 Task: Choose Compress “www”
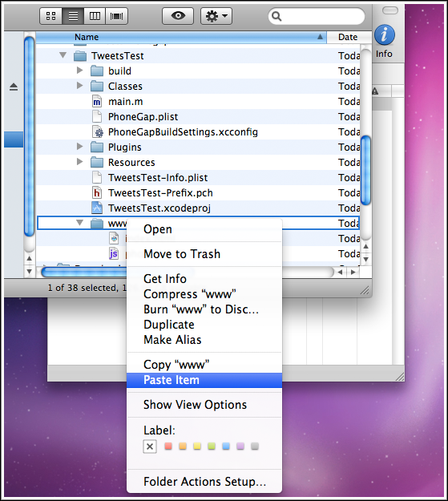point(204,294)
